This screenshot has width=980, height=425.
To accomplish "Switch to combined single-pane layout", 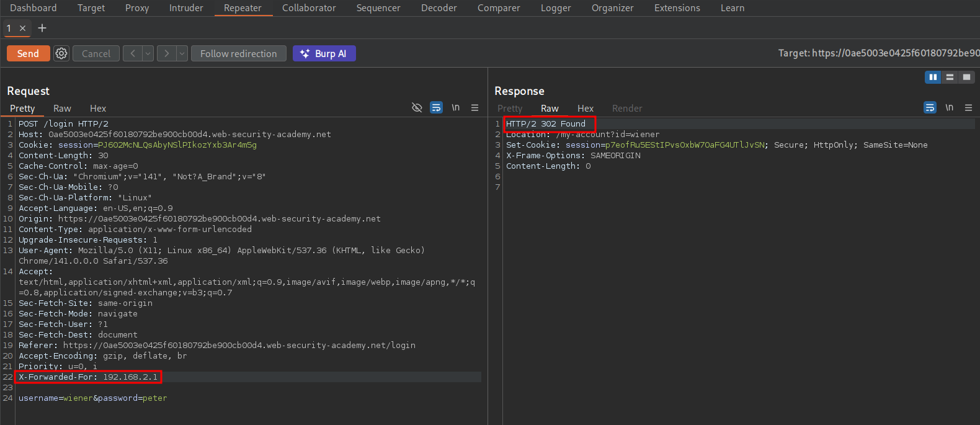I will click(x=966, y=77).
